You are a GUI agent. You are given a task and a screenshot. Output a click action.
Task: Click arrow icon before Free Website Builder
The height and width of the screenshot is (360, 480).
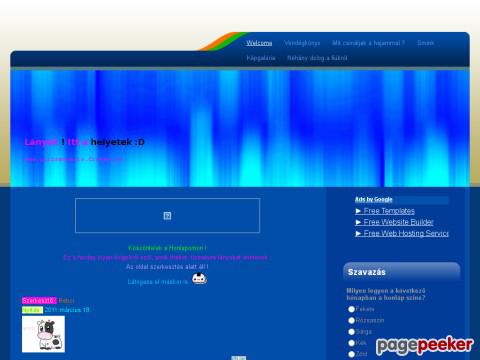click(x=358, y=222)
